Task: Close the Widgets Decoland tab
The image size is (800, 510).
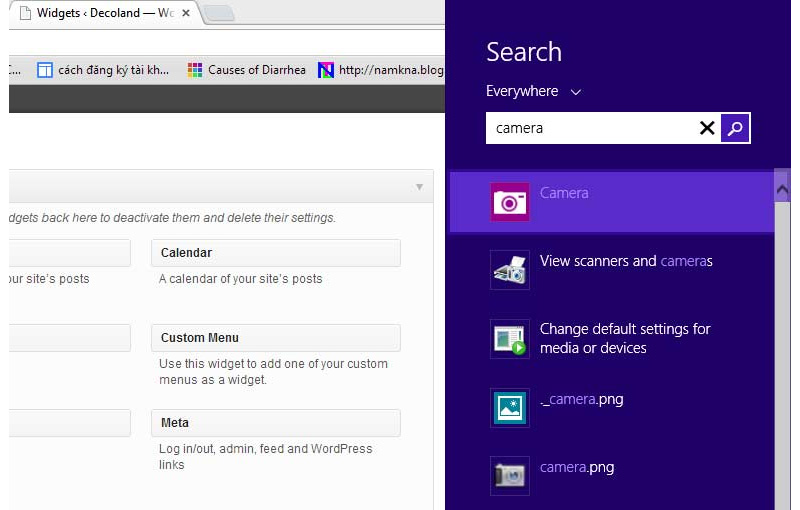Action: coord(186,13)
